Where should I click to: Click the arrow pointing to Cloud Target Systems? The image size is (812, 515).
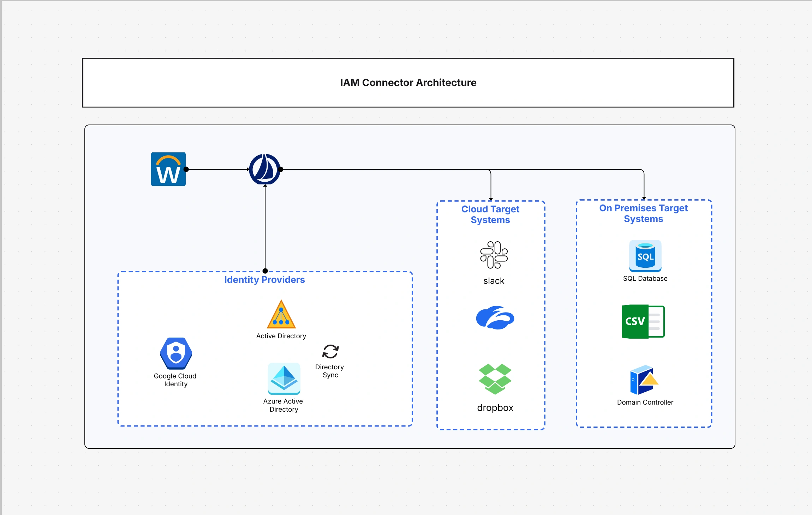[490, 183]
